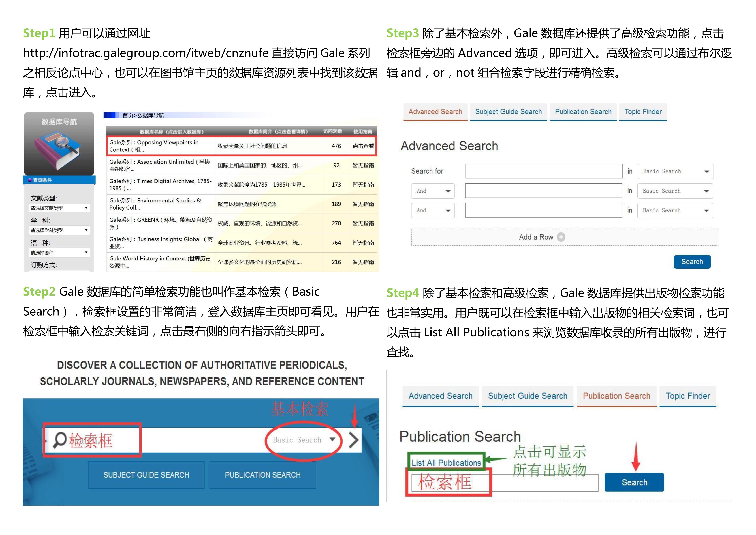
Task: Click the Search button in Publication Search
Action: (634, 482)
